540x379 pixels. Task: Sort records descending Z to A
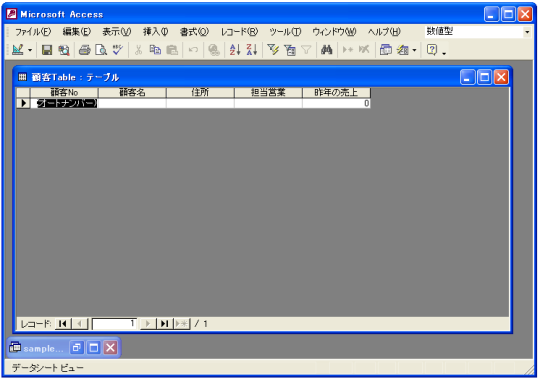(252, 50)
